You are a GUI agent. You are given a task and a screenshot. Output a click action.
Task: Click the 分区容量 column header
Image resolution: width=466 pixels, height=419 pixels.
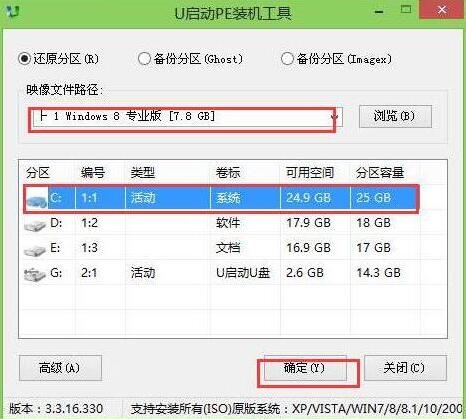[x=380, y=173]
